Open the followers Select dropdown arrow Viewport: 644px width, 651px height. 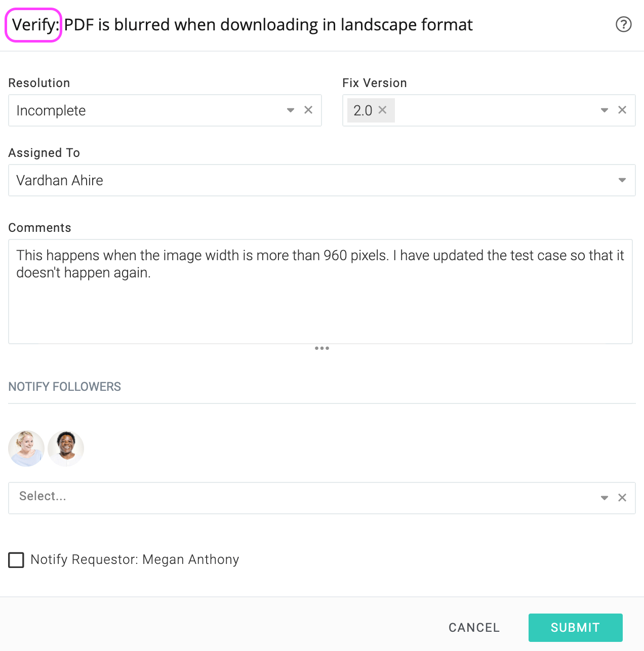605,498
